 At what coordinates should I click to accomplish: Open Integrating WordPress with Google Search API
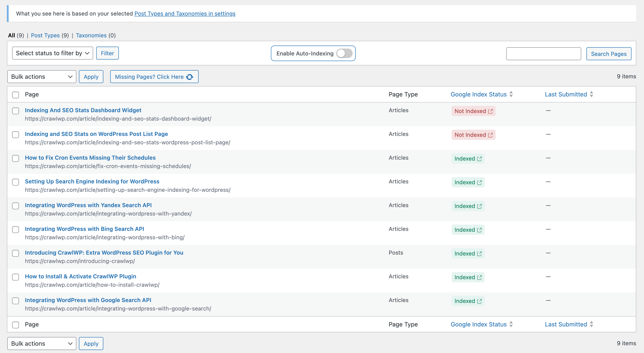[88, 300]
